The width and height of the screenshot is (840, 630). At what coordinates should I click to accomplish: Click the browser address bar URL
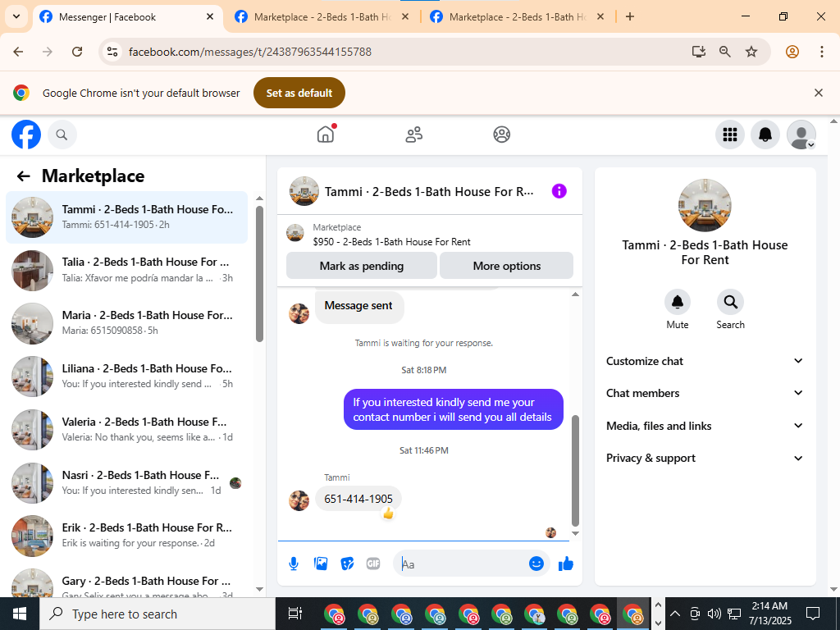click(x=249, y=52)
